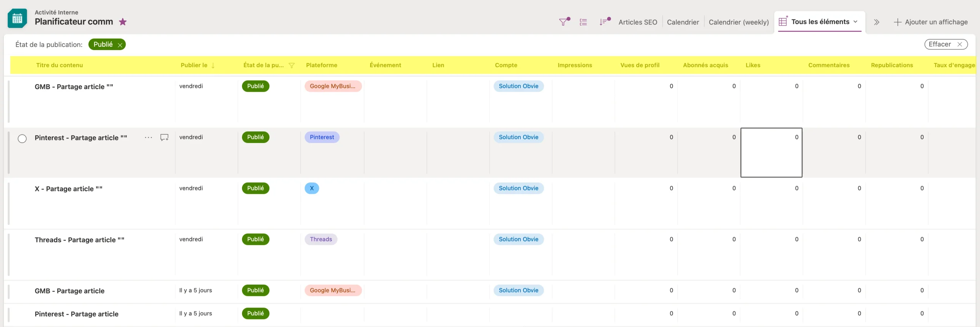Select the Pinterest - Partage article "" row circle

click(22, 138)
